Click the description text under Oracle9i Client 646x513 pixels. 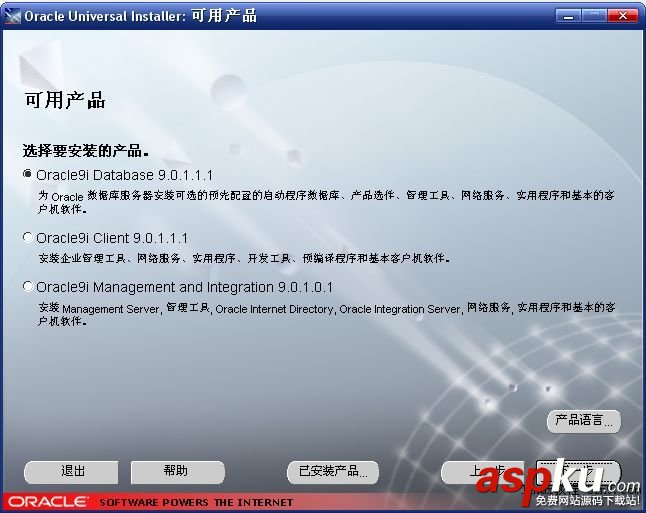244,258
